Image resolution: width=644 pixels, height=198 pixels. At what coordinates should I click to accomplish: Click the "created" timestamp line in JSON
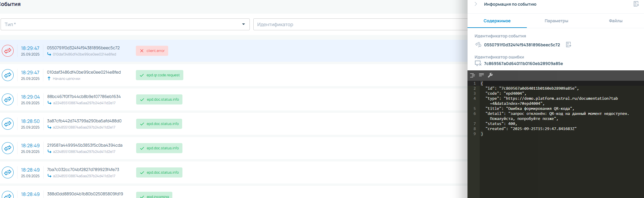[x=531, y=129]
